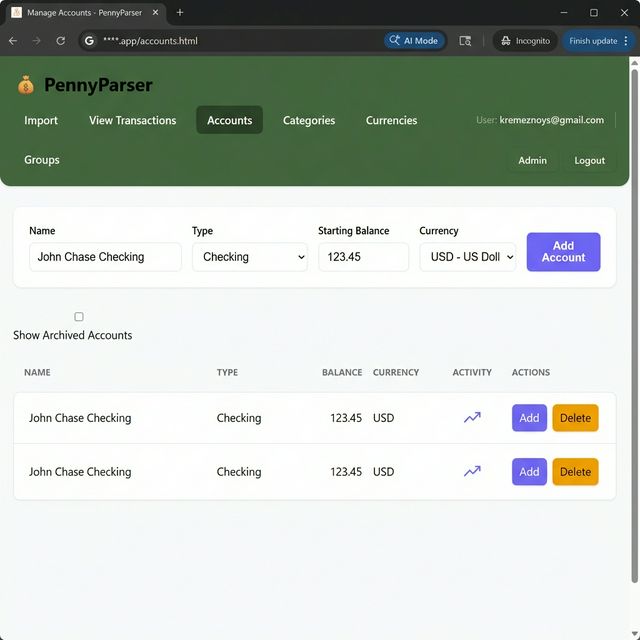Click Delete in the second account row
640x640 pixels.
pyautogui.click(x=576, y=472)
